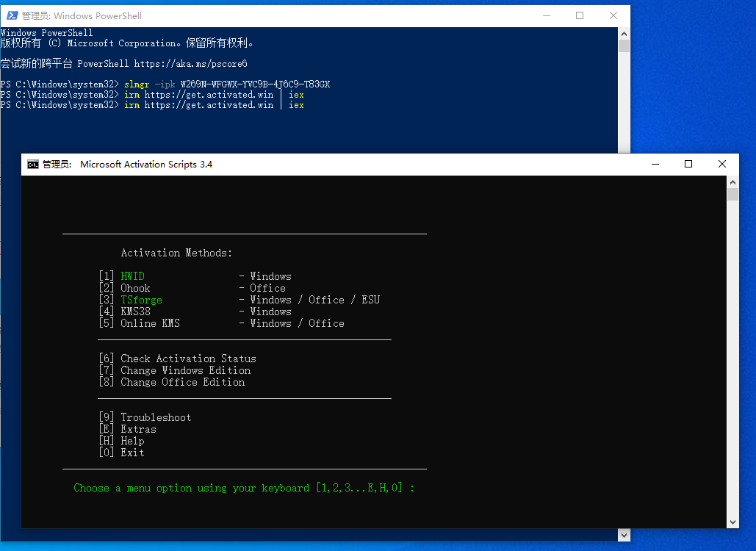
Task: Click "Windows / Office" description beside Online KMS
Action: coord(297,323)
